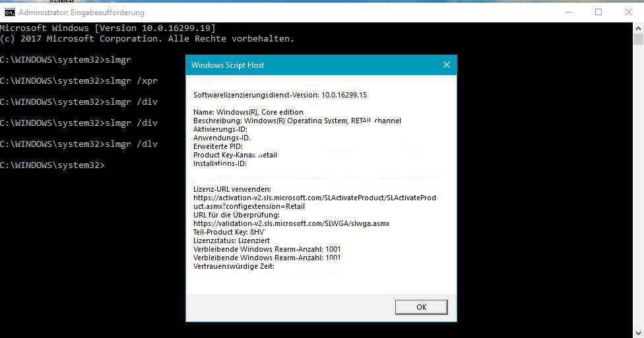
Task: Click the 'Lizenzstatus: Lizenziert' text
Action: [232, 240]
